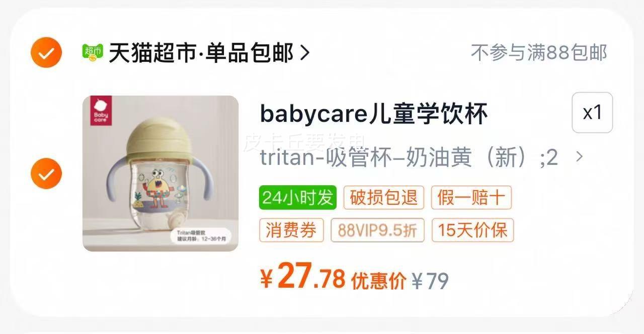
Task: Click the ¥27.78 discounted price
Action: click(303, 276)
